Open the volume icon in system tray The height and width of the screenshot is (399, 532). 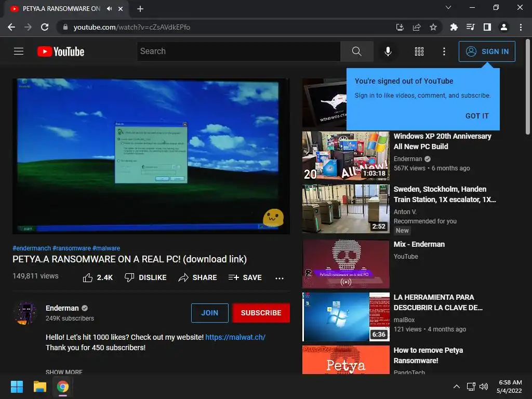pyautogui.click(x=484, y=387)
